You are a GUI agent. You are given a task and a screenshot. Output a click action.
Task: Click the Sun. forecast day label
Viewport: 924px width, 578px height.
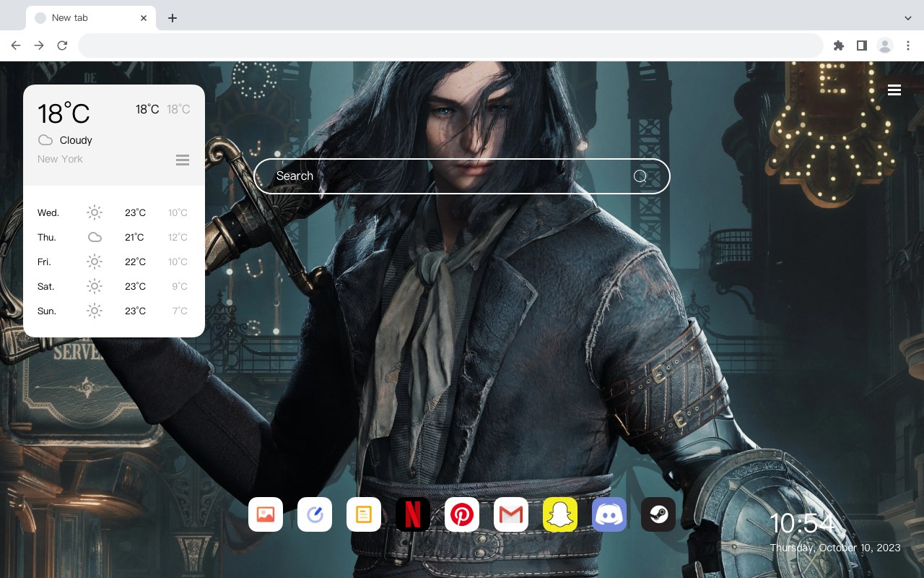pyautogui.click(x=47, y=311)
